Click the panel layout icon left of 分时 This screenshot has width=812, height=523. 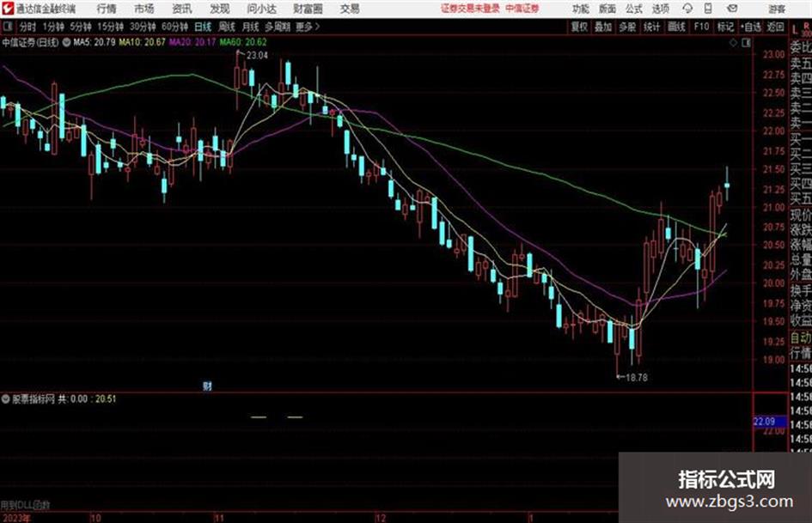click(8, 27)
